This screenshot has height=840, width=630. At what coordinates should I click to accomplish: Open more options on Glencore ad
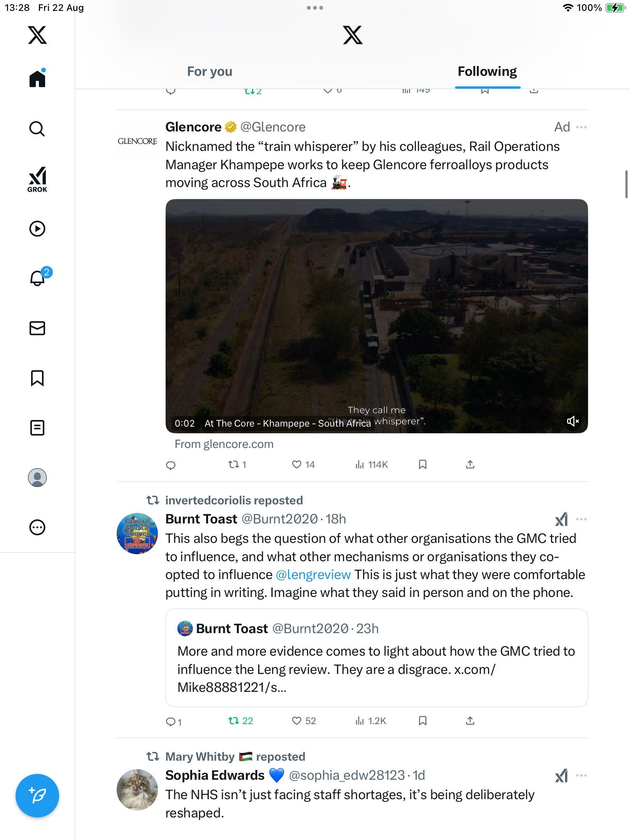tap(581, 127)
